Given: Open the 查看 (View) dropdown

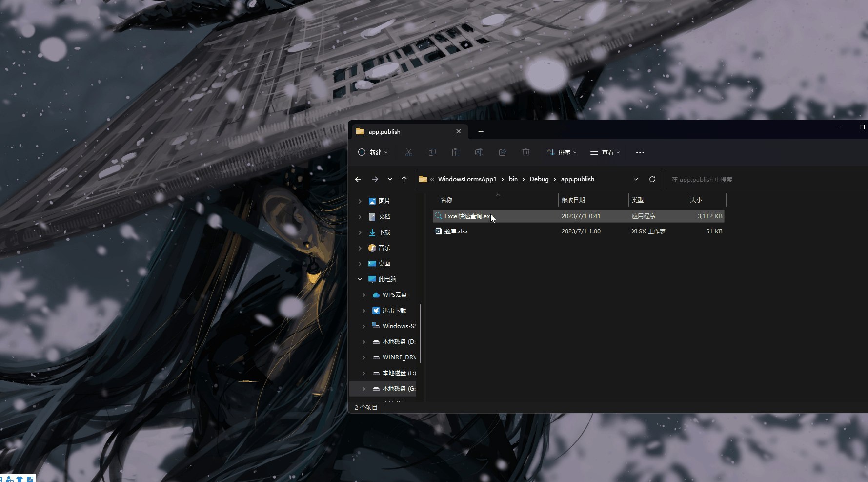Looking at the screenshot, I should point(605,153).
